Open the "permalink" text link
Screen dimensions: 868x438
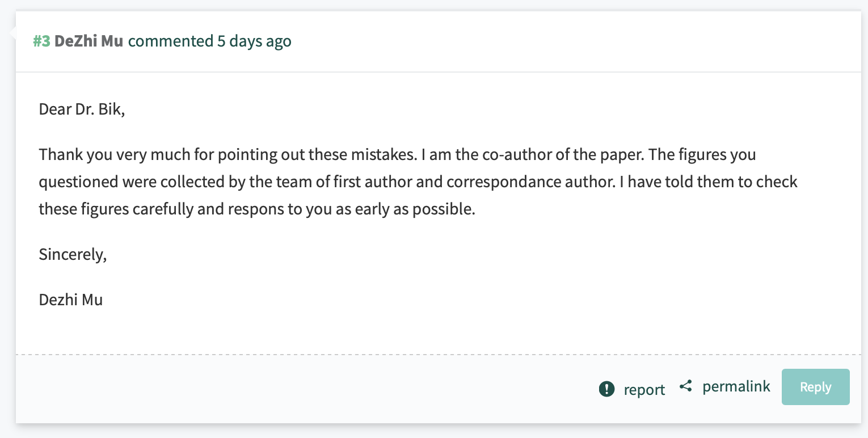[736, 386]
